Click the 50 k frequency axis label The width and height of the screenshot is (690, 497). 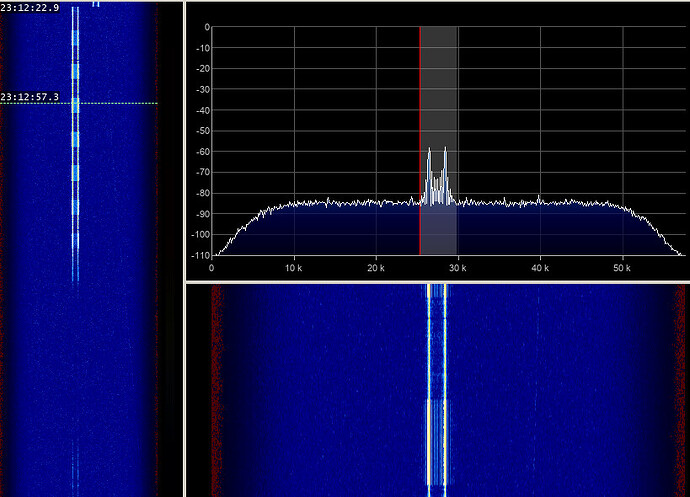pos(622,268)
